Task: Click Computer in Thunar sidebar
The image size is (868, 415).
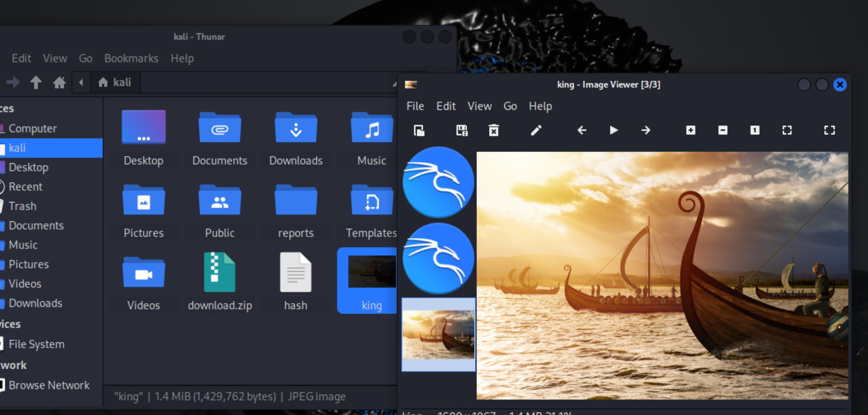Action: 32,128
